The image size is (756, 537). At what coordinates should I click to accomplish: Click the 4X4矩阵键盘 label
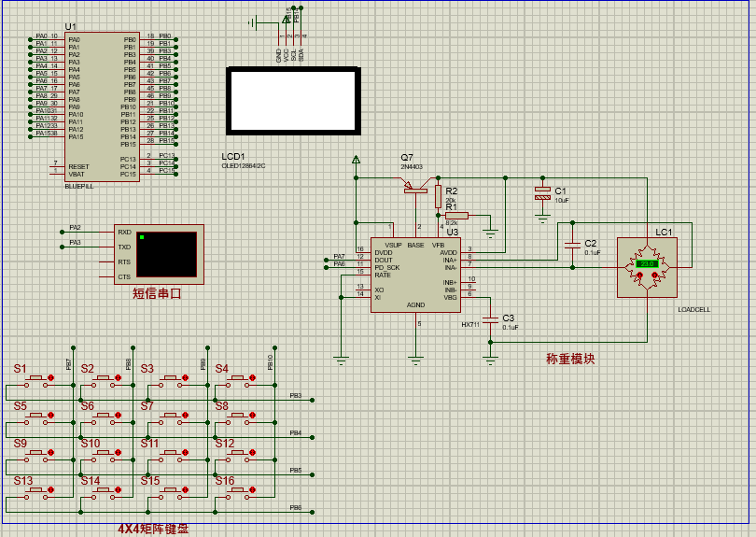click(x=153, y=529)
